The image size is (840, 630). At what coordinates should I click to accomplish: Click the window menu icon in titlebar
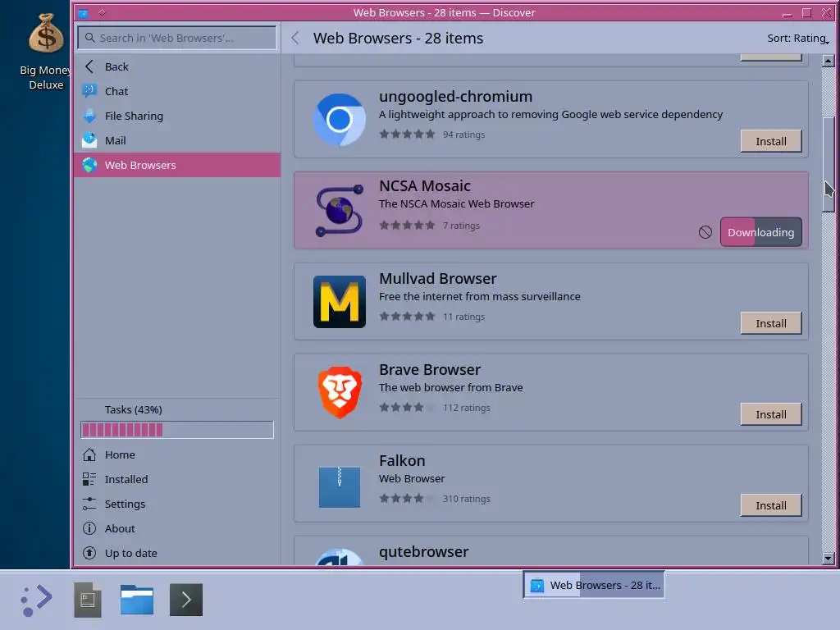pyautogui.click(x=83, y=13)
